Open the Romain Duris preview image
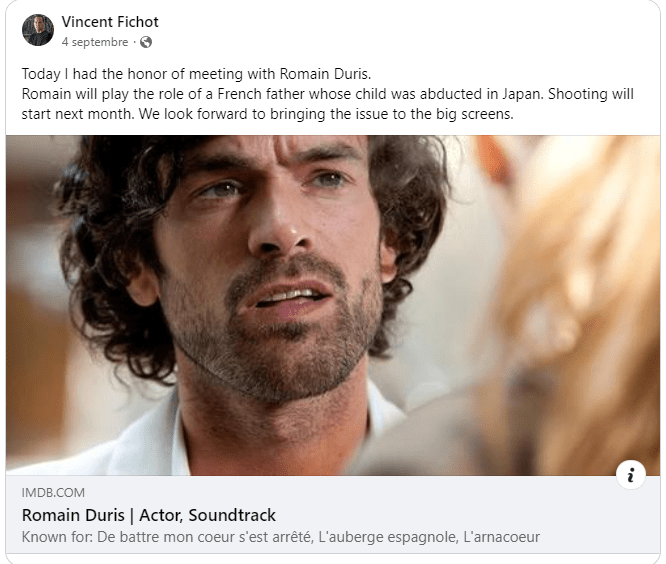The height and width of the screenshot is (564, 666). click(x=333, y=305)
